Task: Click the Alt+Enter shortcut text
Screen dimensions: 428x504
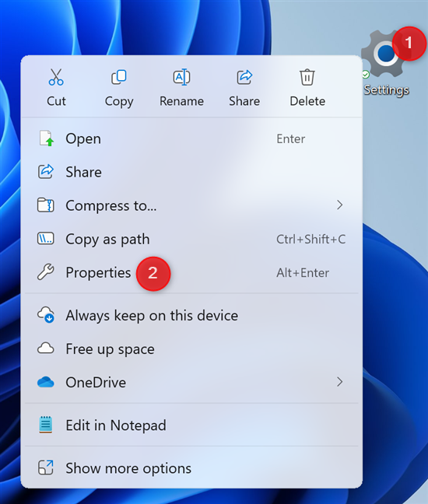Action: (x=303, y=273)
